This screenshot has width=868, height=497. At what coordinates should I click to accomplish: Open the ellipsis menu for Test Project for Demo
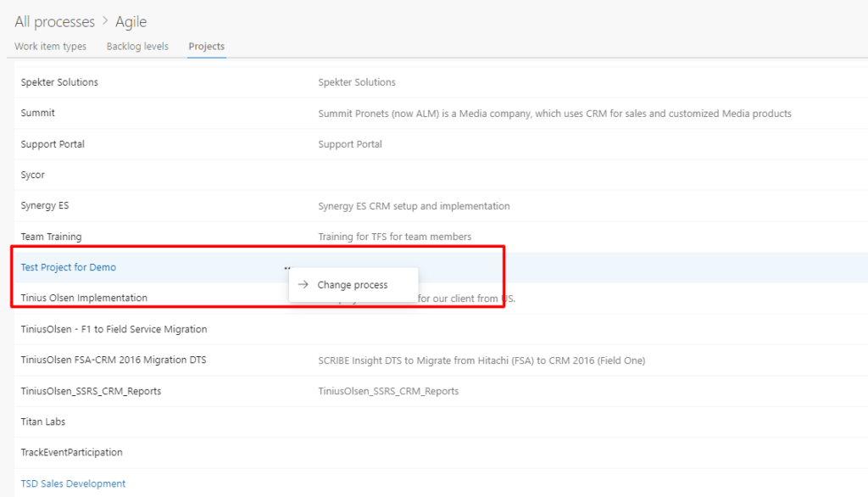[x=287, y=268]
